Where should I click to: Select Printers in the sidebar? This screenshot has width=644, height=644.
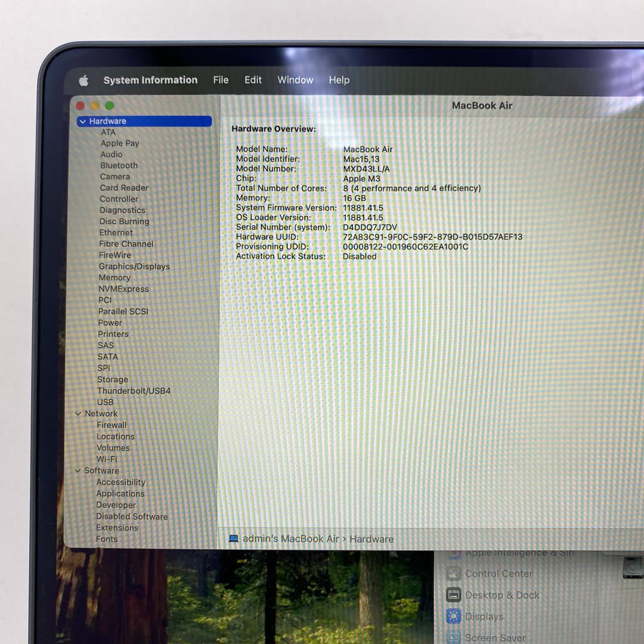coord(113,334)
